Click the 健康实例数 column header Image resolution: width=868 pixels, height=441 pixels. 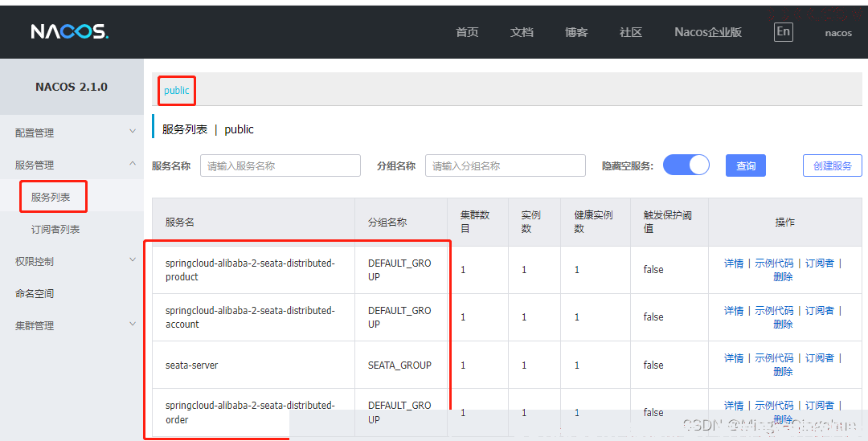point(593,222)
